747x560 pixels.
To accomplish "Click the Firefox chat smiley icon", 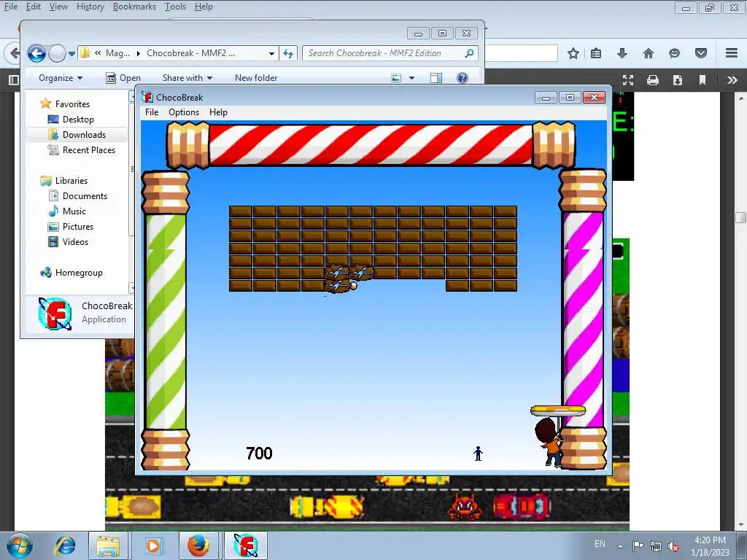I will pyautogui.click(x=674, y=53).
